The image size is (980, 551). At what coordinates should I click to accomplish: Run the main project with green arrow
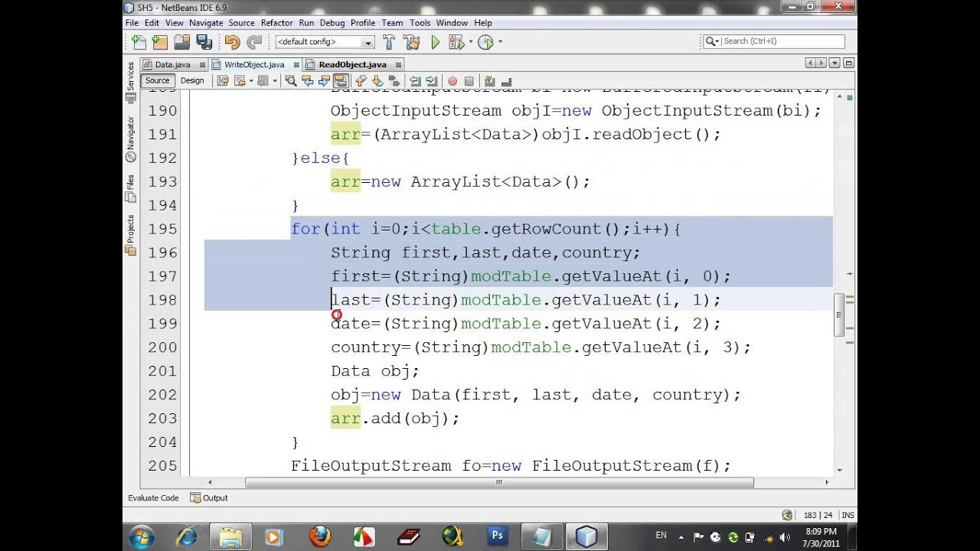pos(435,42)
